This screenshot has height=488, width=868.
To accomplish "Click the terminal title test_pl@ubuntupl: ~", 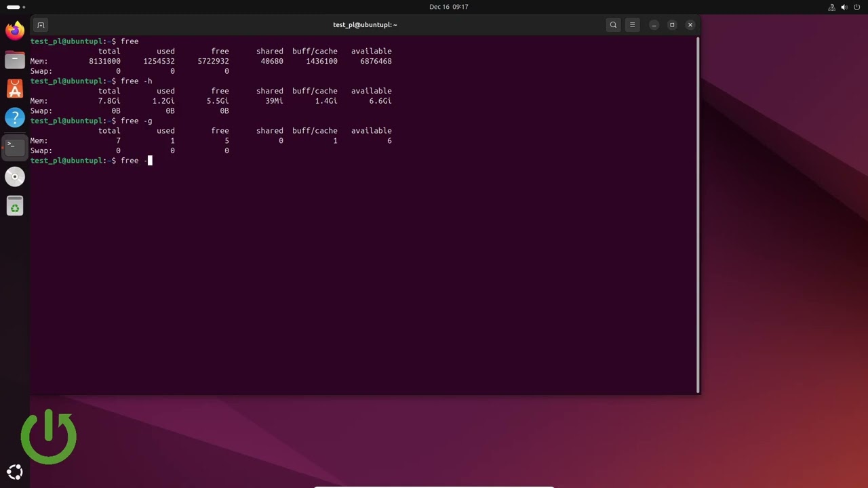I will (365, 25).
